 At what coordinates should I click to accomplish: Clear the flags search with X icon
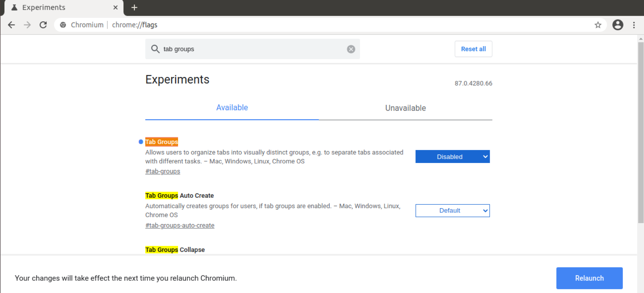point(351,49)
